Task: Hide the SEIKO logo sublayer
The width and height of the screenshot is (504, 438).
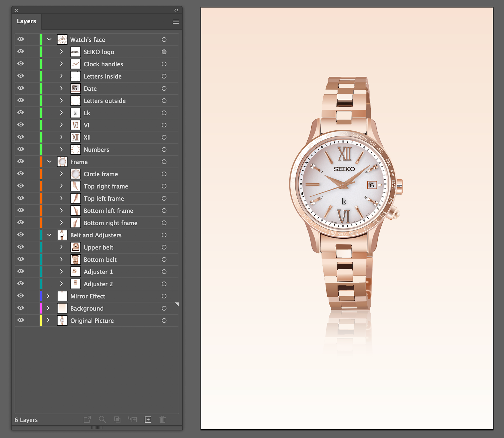Action: [21, 51]
